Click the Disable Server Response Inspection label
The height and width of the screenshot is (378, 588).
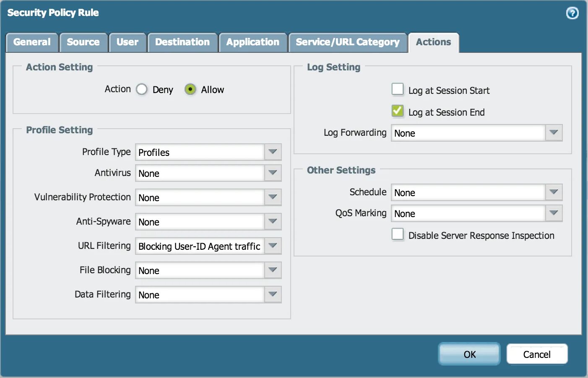481,236
